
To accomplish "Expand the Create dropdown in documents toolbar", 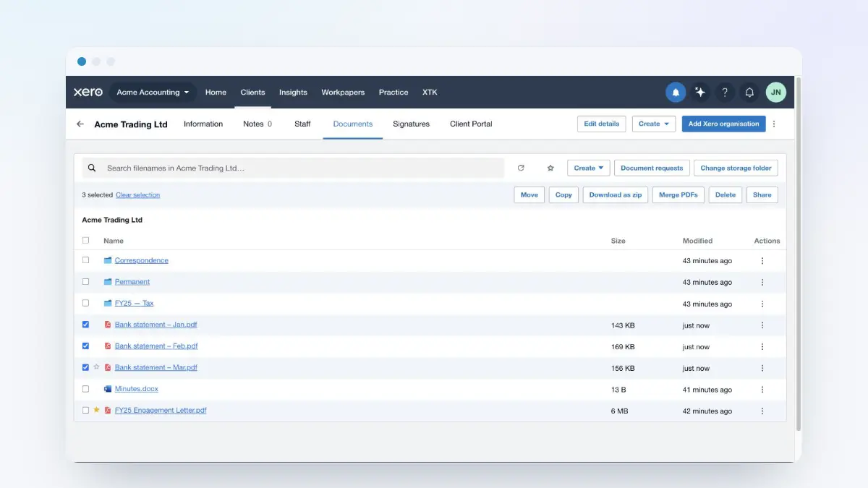I will coord(589,168).
